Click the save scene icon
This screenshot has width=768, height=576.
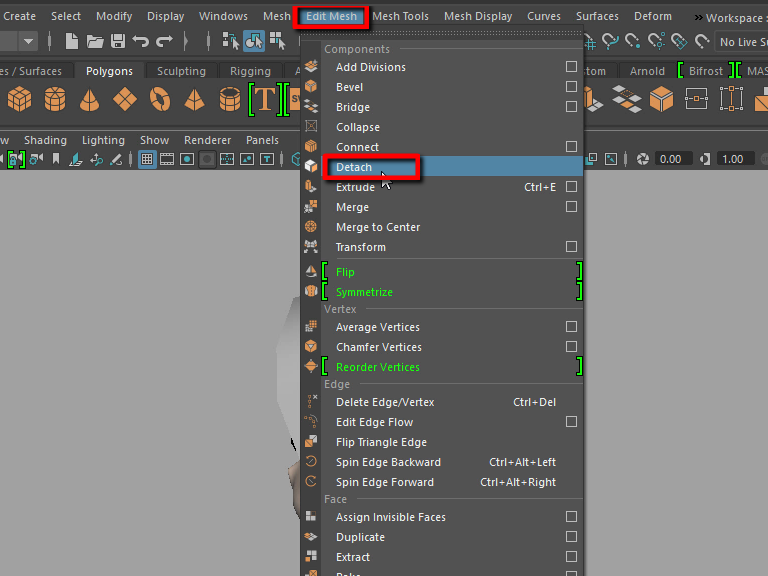(x=118, y=41)
